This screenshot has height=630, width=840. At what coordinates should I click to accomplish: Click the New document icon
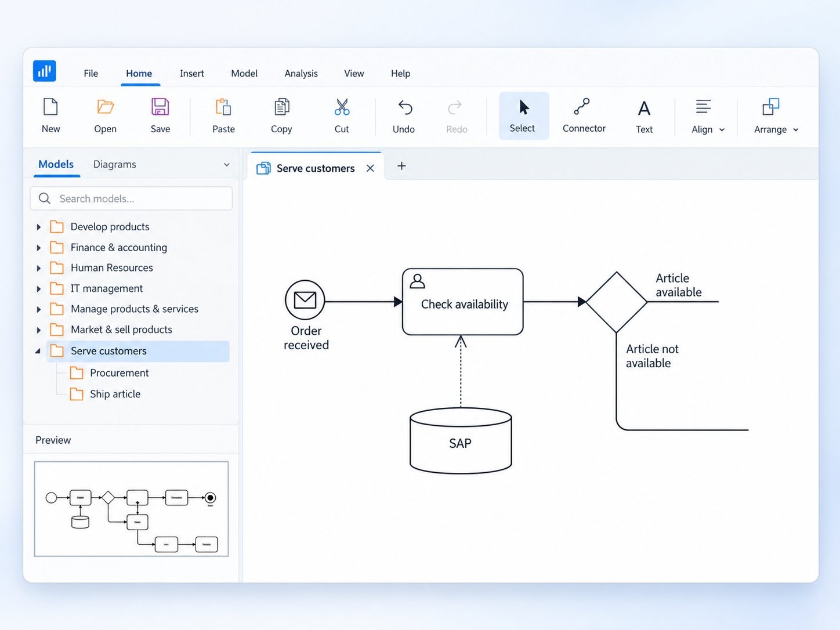coord(50,107)
